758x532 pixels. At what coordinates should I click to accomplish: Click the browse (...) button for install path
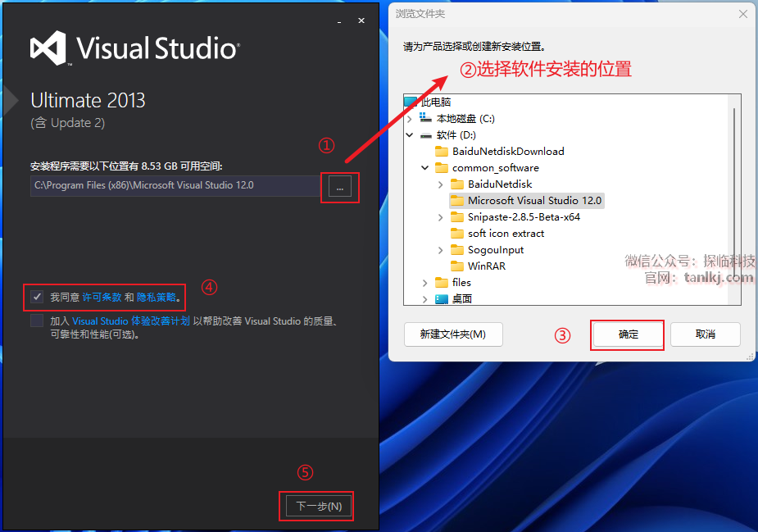(340, 187)
